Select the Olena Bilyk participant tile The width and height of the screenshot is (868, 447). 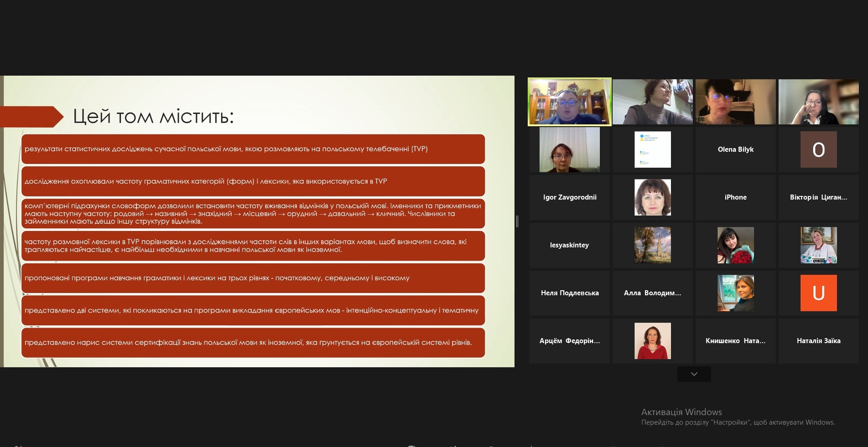(x=735, y=149)
